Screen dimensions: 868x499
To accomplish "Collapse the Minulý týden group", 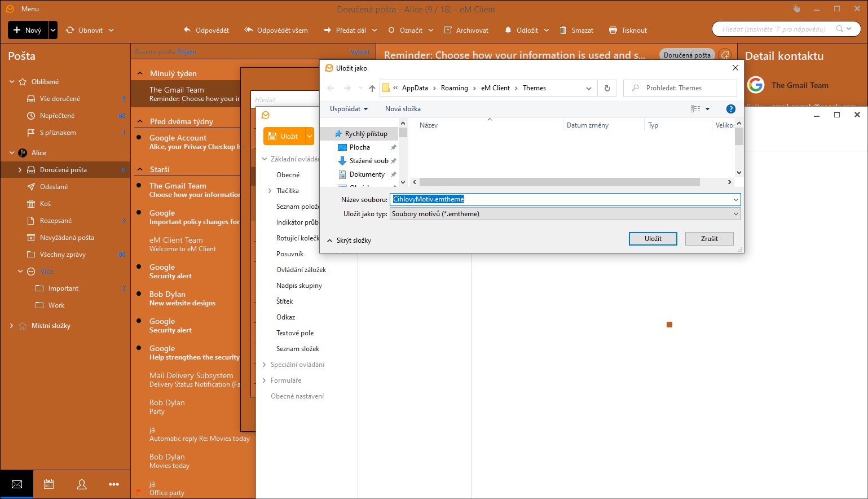I will pos(140,74).
